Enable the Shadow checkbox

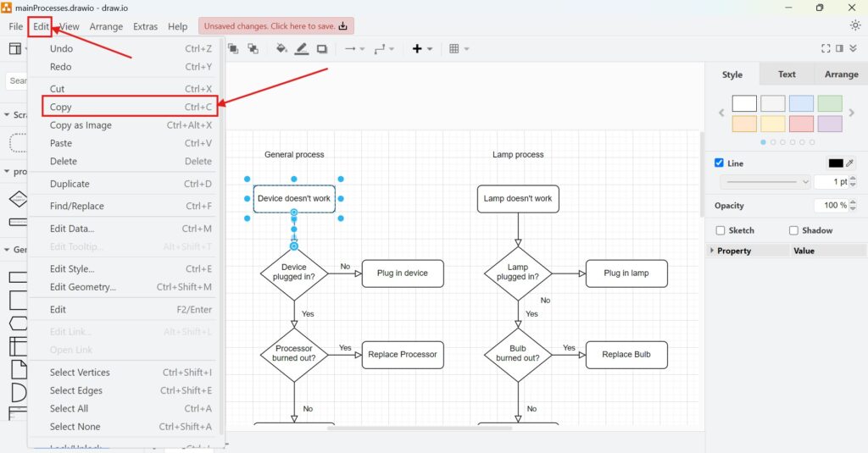(793, 230)
